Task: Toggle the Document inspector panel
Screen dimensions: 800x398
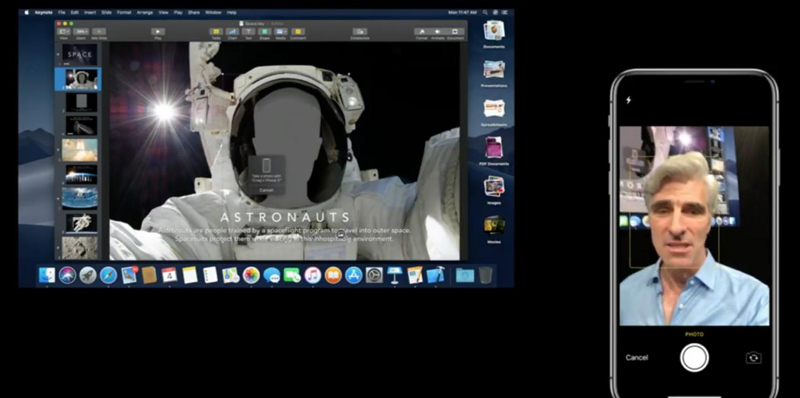Action: click(x=455, y=32)
